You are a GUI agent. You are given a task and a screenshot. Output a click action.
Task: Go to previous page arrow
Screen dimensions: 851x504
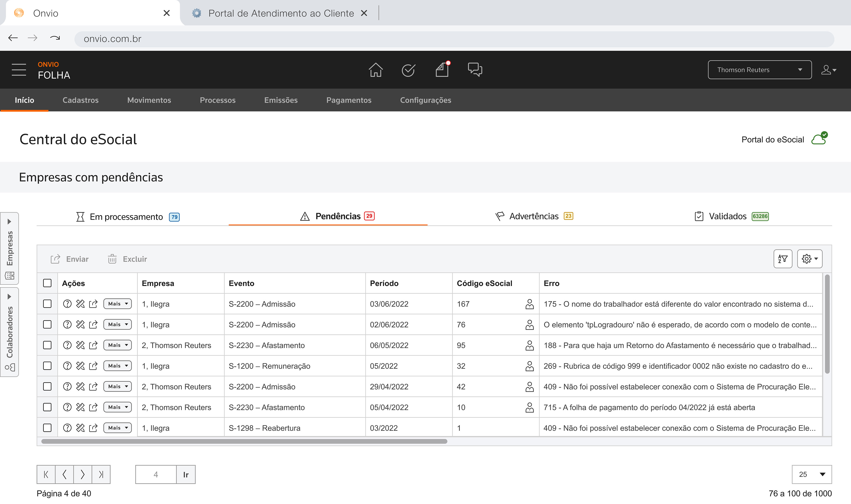64,475
